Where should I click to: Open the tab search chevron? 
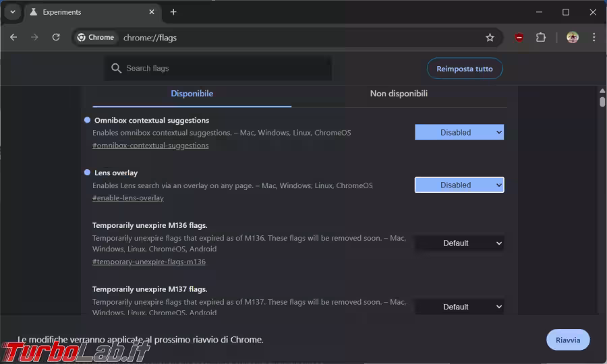point(12,12)
